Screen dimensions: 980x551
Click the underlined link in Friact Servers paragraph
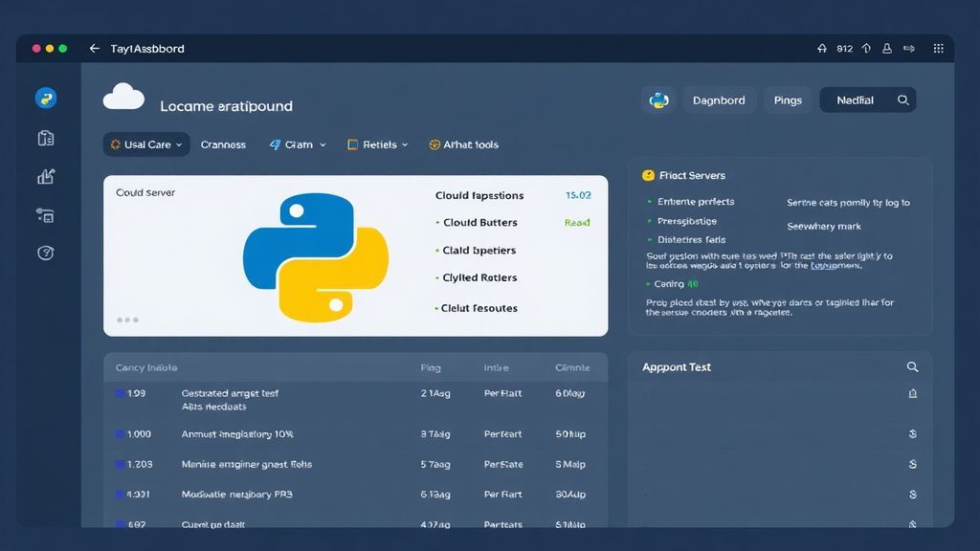tap(835, 266)
